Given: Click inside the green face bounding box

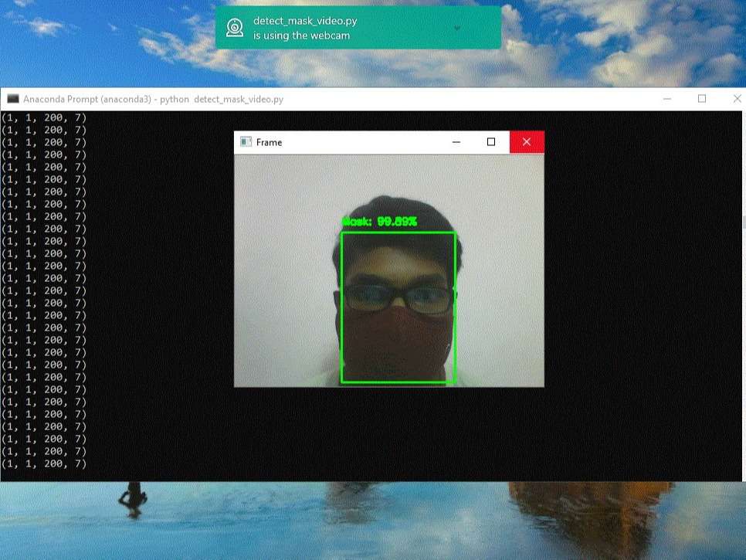Looking at the screenshot, I should click(x=398, y=309).
